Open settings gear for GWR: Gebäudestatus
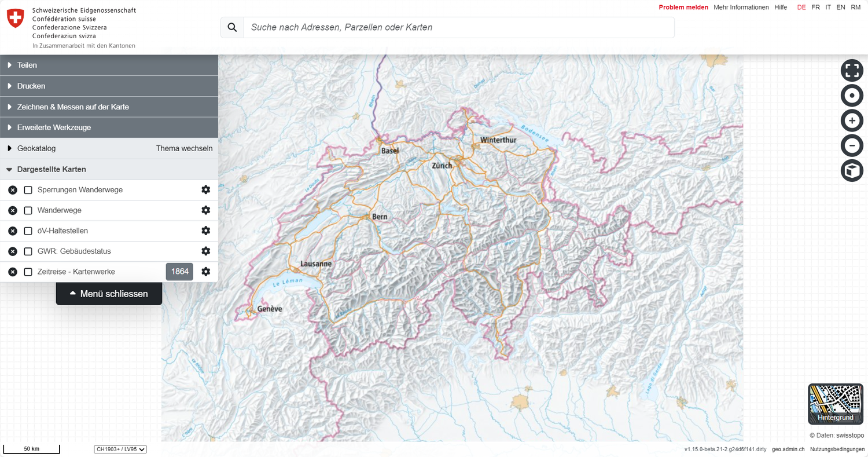The height and width of the screenshot is (457, 868). [205, 251]
